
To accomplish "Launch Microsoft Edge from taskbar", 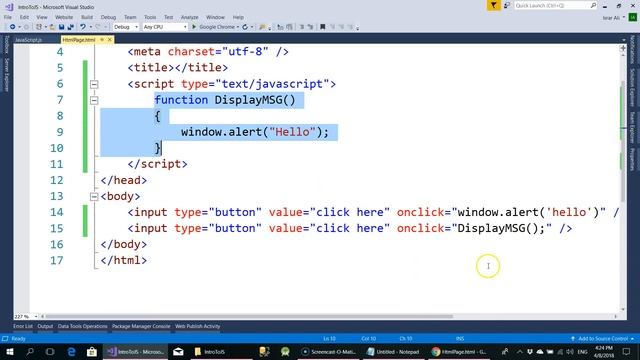I will (71, 351).
